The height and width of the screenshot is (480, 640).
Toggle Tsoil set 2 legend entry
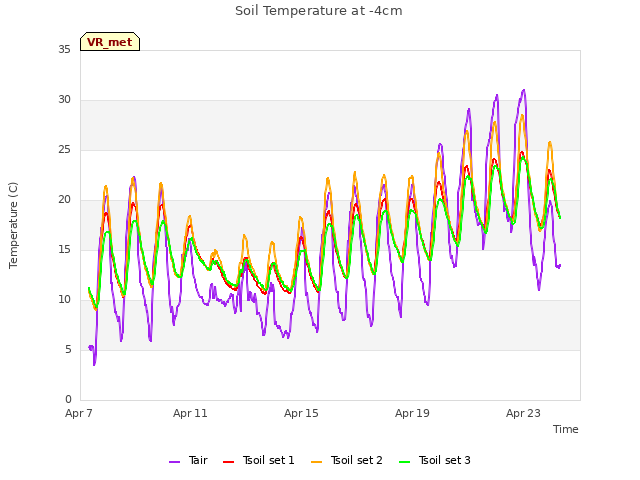click(347, 460)
